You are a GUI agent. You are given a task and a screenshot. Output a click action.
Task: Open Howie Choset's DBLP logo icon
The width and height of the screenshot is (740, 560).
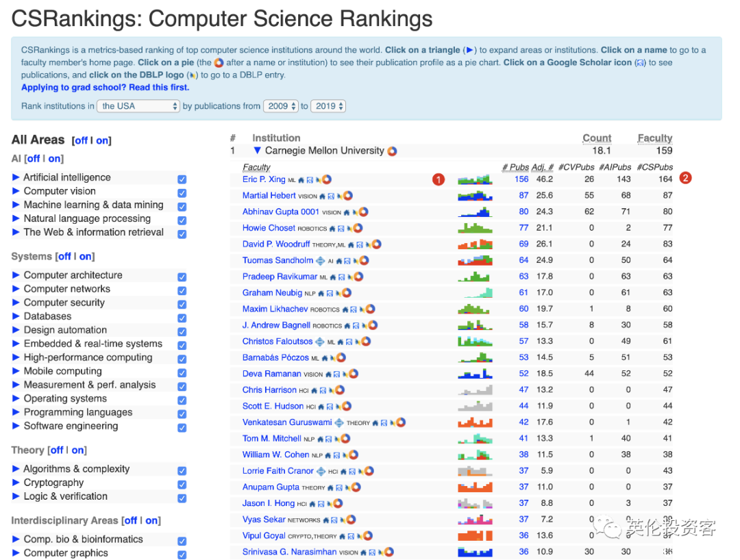click(x=349, y=229)
